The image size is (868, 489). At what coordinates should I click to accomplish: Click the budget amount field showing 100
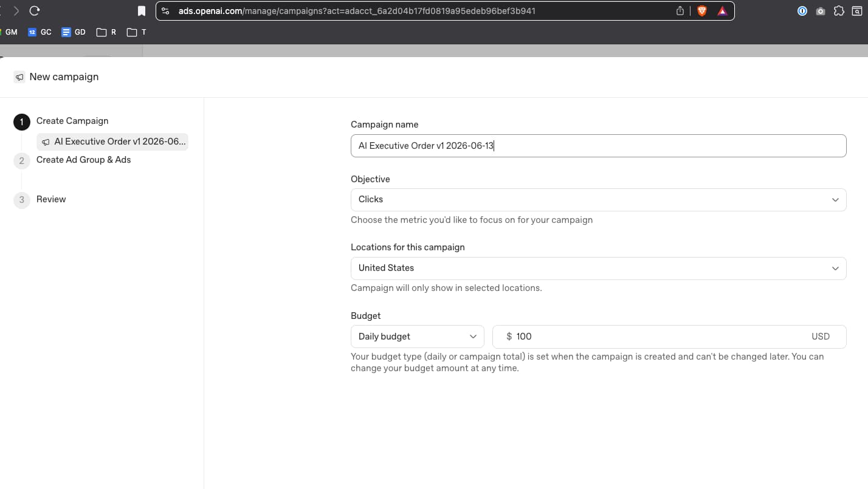click(669, 337)
